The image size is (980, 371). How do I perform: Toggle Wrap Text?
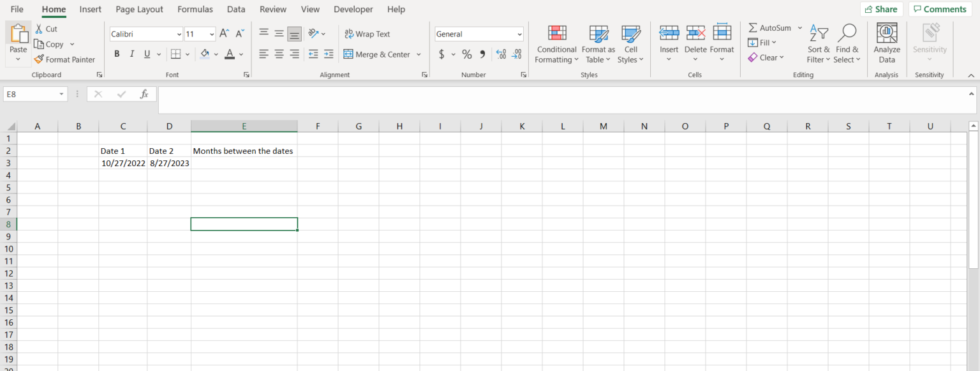[x=367, y=34]
